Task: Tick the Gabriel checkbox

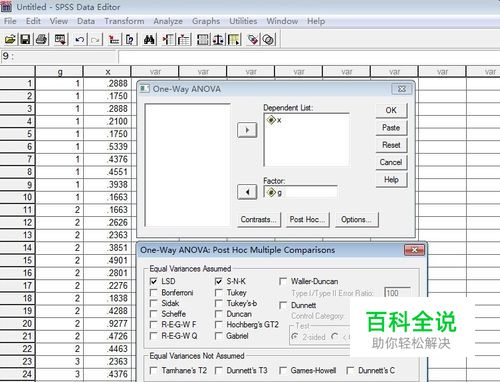Action: coord(219,336)
